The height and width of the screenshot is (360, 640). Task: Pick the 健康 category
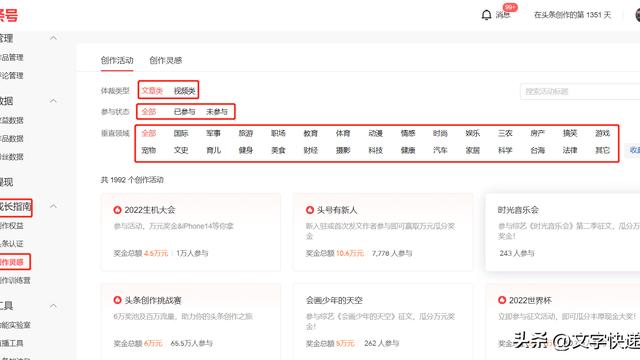coord(408,150)
